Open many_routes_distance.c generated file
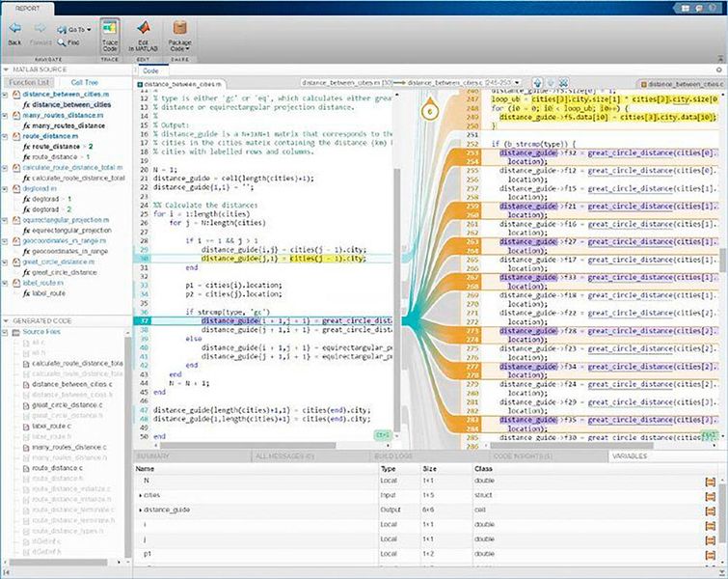Screen dimensions: 728x579 (x=65, y=447)
